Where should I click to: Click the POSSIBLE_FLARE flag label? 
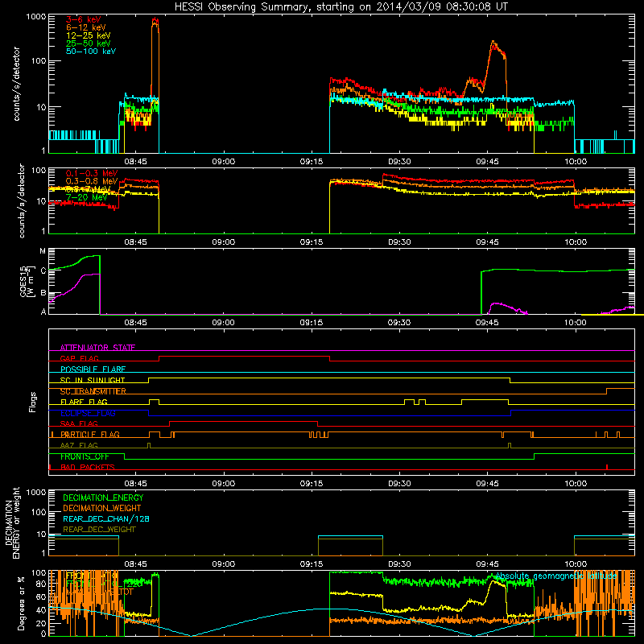click(x=93, y=369)
